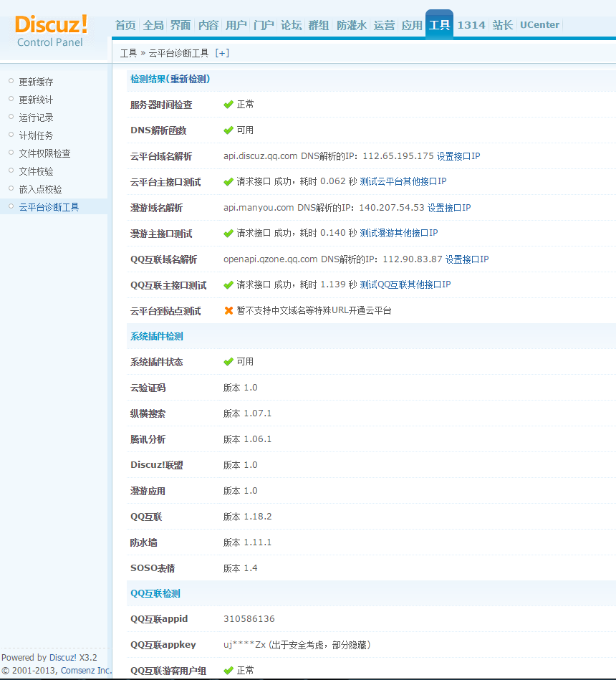Open the Comsenz Inc. footer link
Image resolution: width=616 pixels, height=680 pixels.
click(86, 671)
